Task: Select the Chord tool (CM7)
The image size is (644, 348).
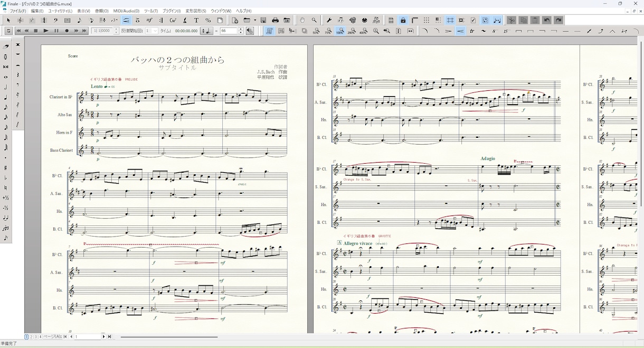Action: coord(173,20)
